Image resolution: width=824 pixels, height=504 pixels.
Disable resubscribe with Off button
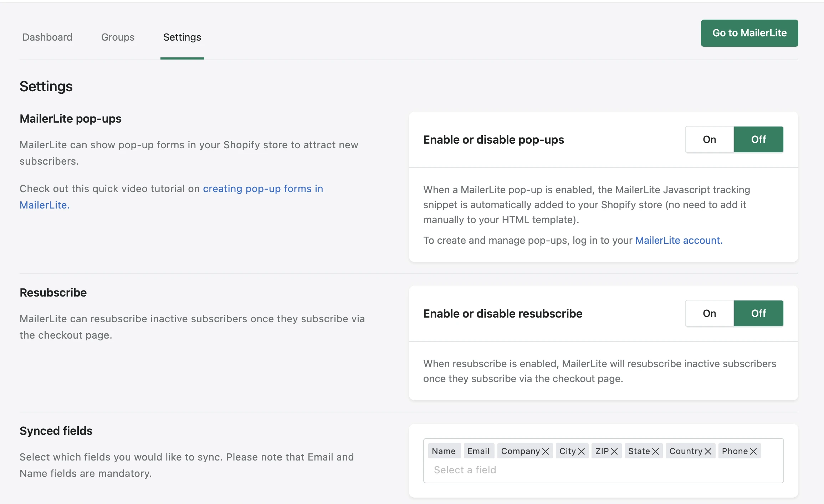point(758,313)
